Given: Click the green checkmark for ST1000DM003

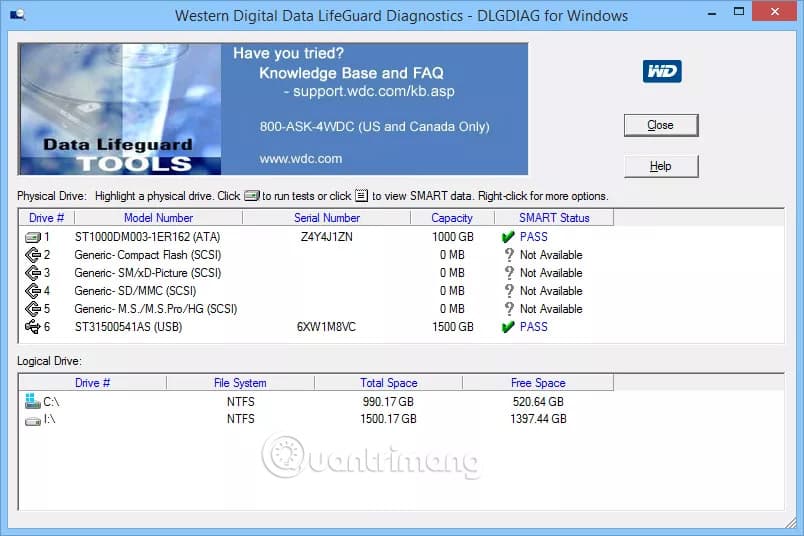Looking at the screenshot, I should point(508,236).
